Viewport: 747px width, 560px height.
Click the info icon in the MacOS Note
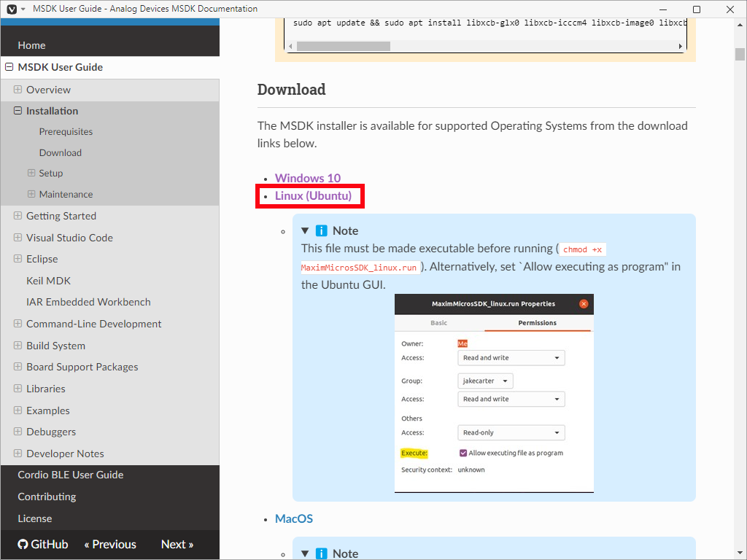(322, 553)
